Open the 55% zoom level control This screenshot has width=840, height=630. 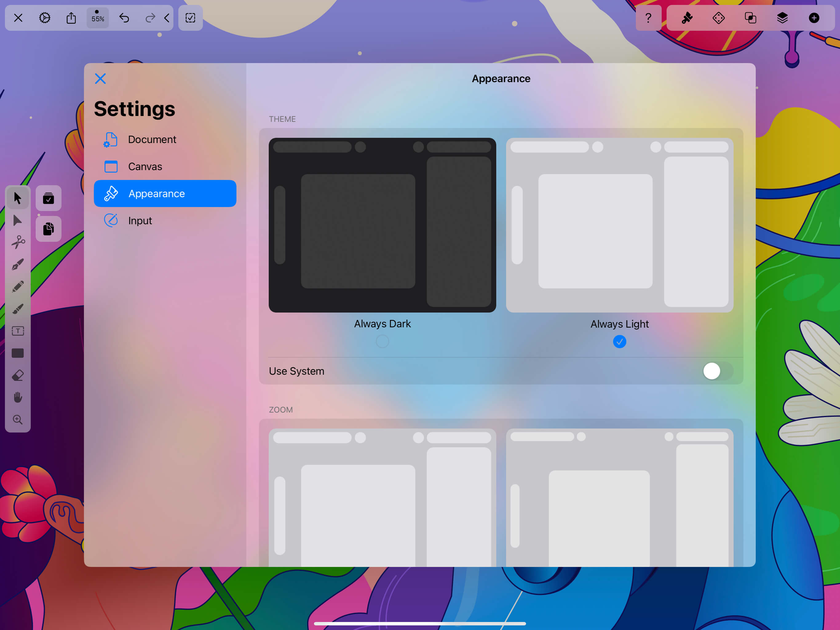click(x=97, y=18)
